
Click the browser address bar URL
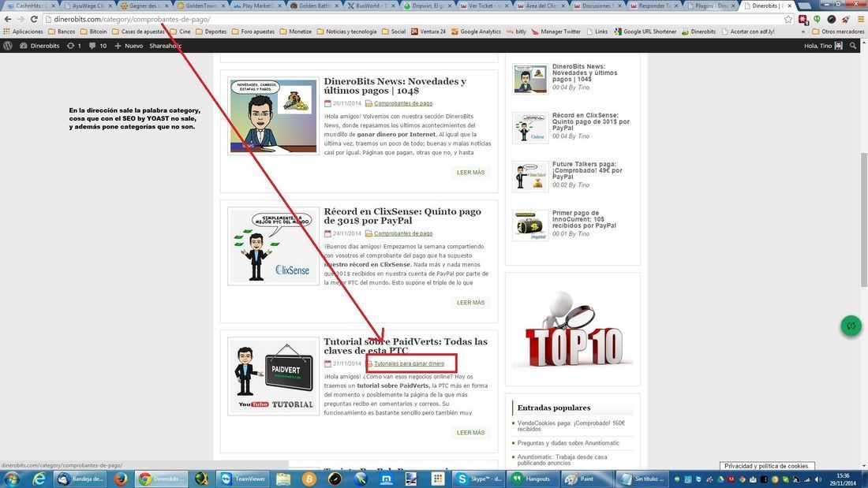click(133, 19)
